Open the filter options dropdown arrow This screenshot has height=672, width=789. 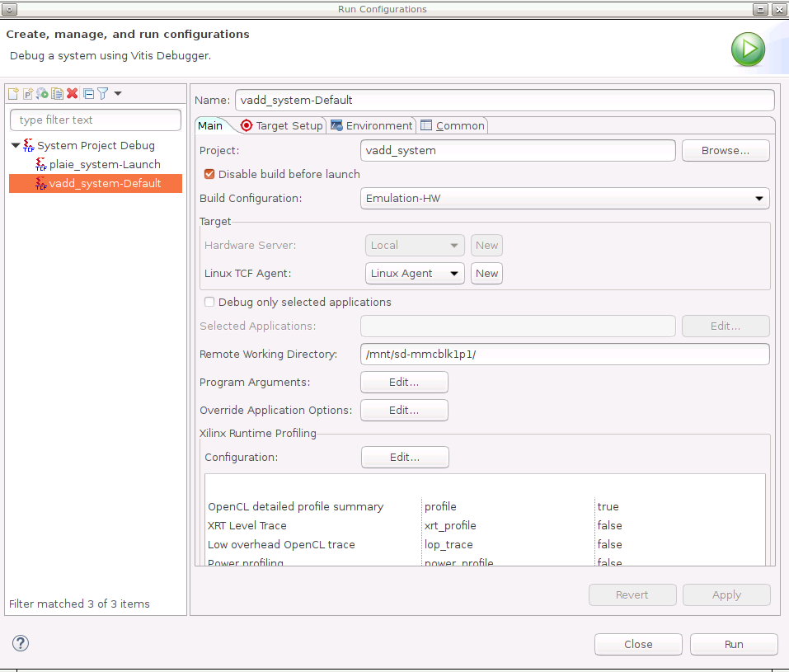click(118, 94)
